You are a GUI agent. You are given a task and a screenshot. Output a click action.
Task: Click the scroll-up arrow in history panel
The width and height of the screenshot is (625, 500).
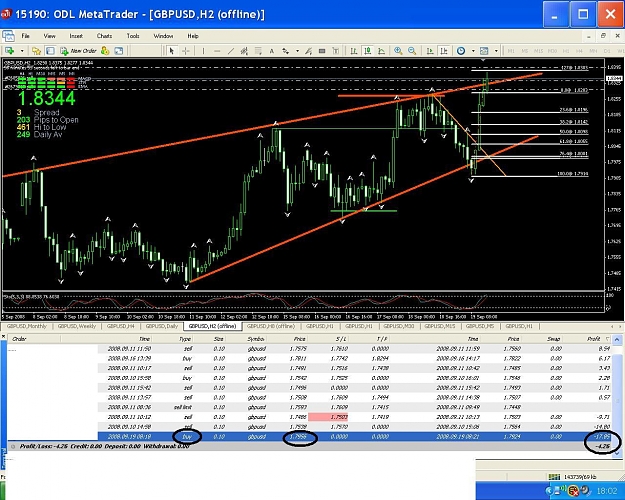point(617,339)
